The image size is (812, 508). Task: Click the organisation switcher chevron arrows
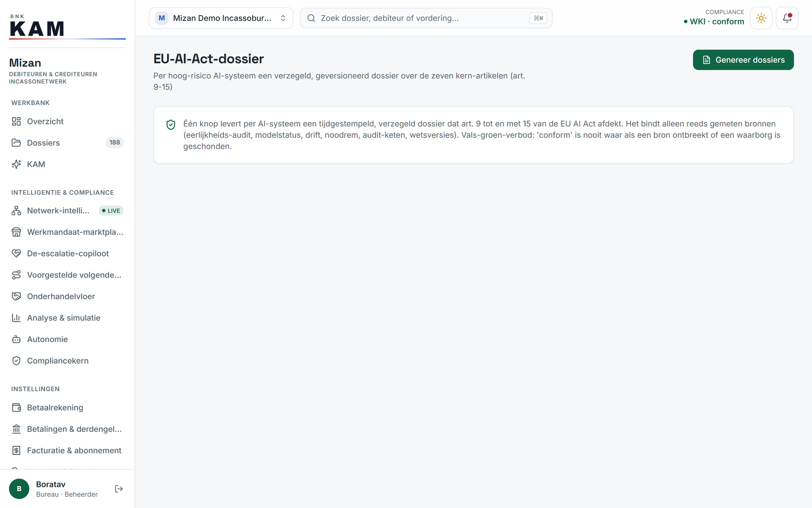[x=283, y=18]
